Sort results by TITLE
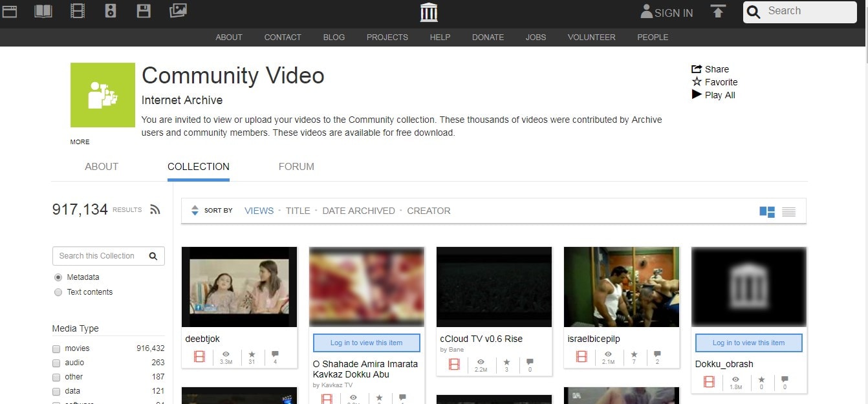 (x=298, y=211)
